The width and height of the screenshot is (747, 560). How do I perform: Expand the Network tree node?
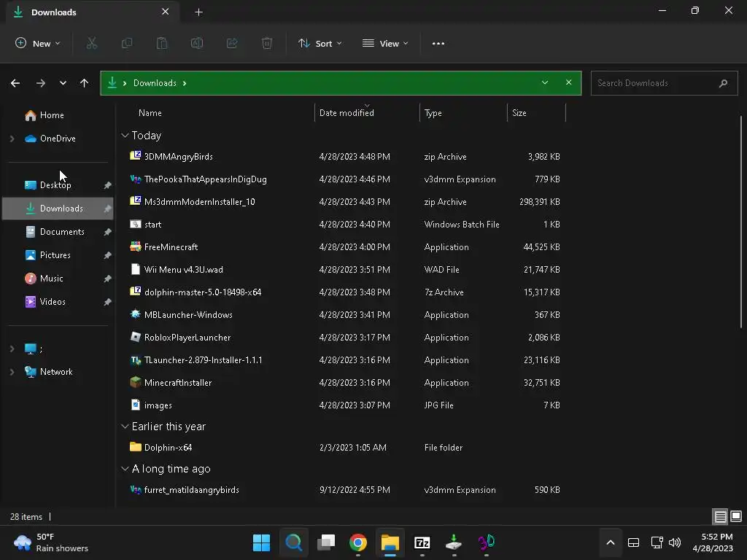pyautogui.click(x=12, y=372)
